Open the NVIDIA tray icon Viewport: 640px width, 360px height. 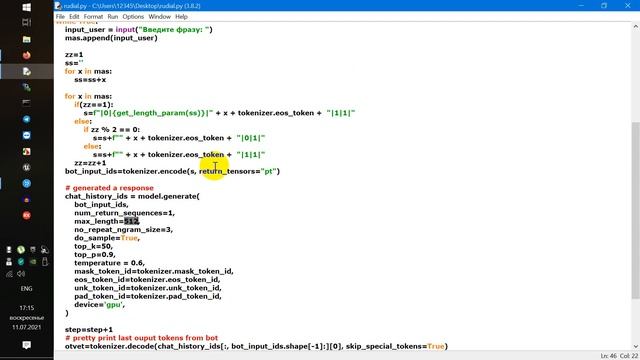coord(33,262)
